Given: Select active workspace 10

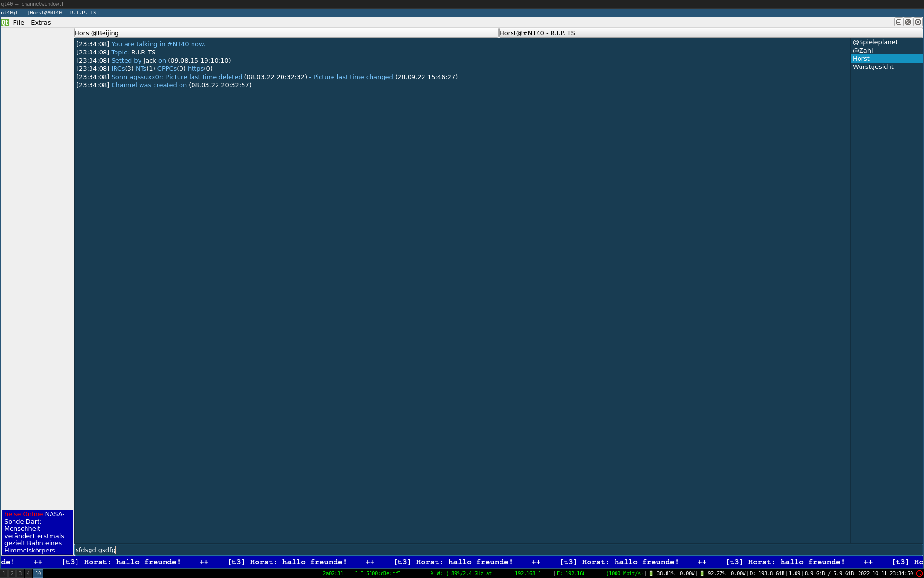Looking at the screenshot, I should [38, 574].
